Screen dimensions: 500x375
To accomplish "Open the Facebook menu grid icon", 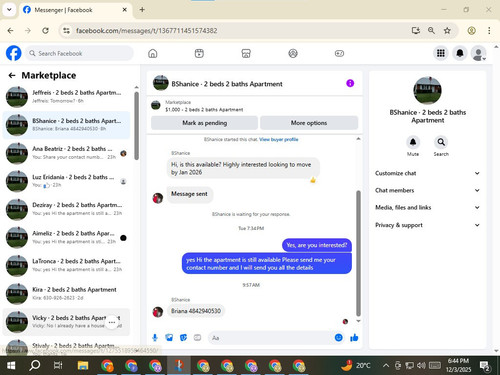I will [441, 53].
